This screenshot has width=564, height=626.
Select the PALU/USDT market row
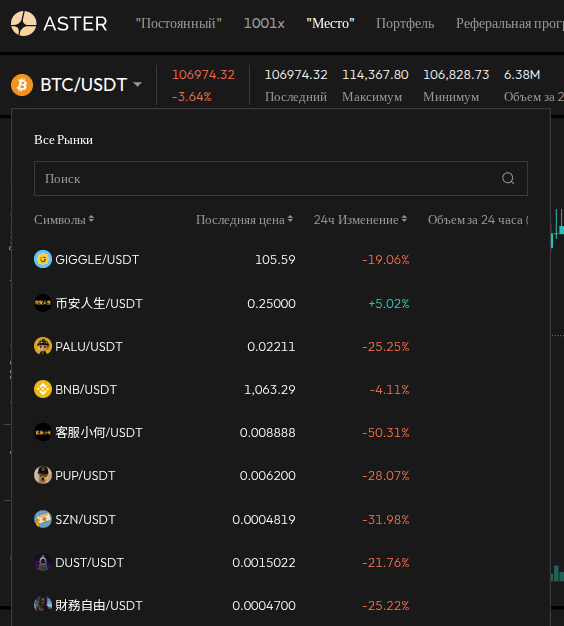coord(281,347)
